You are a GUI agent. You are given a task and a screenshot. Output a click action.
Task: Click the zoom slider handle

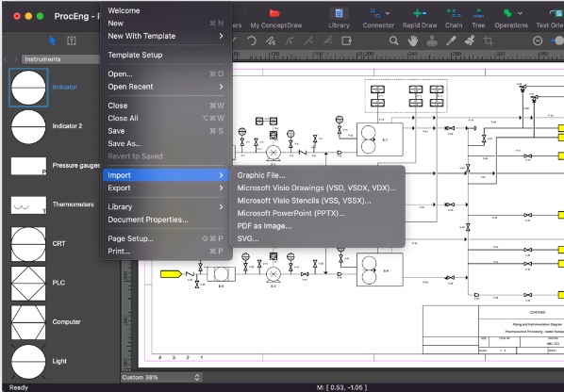pos(559,41)
